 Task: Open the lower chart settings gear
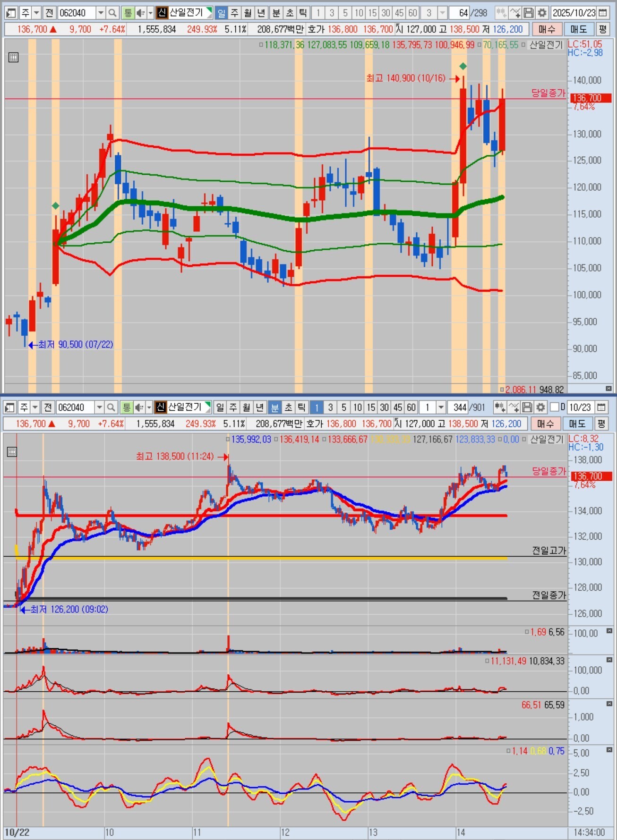click(541, 407)
